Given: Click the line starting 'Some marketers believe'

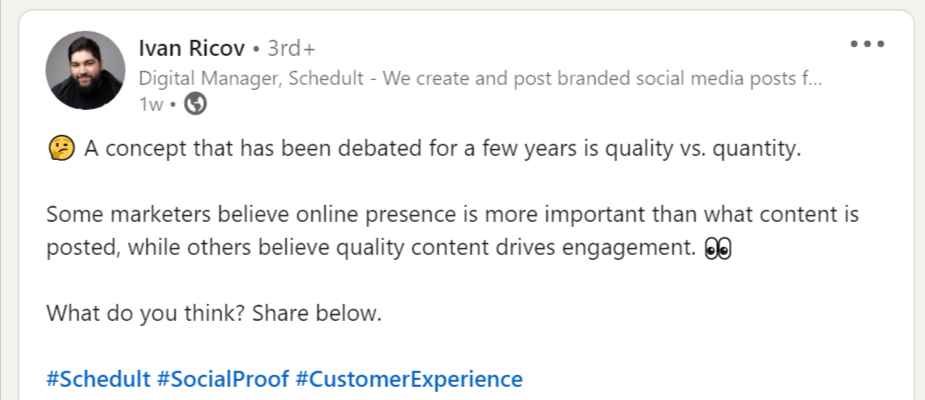Looking at the screenshot, I should [452, 215].
